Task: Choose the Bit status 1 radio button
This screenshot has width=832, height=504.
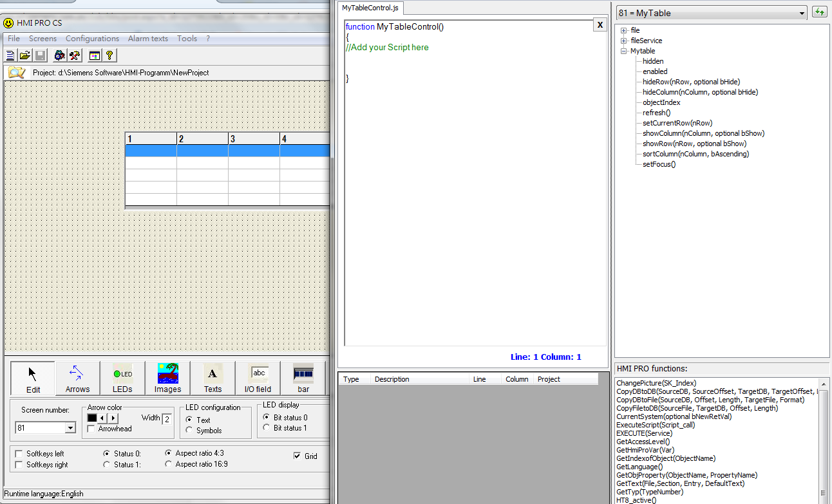Action: click(266, 427)
